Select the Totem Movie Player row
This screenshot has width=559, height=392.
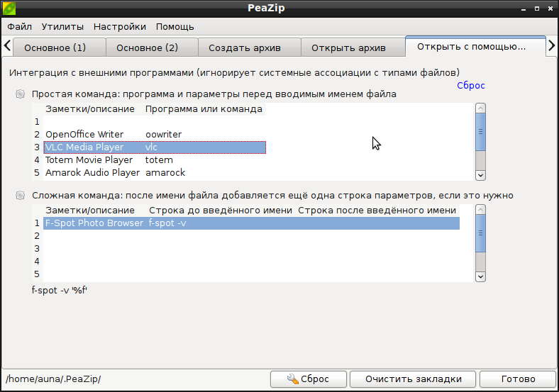(155, 160)
